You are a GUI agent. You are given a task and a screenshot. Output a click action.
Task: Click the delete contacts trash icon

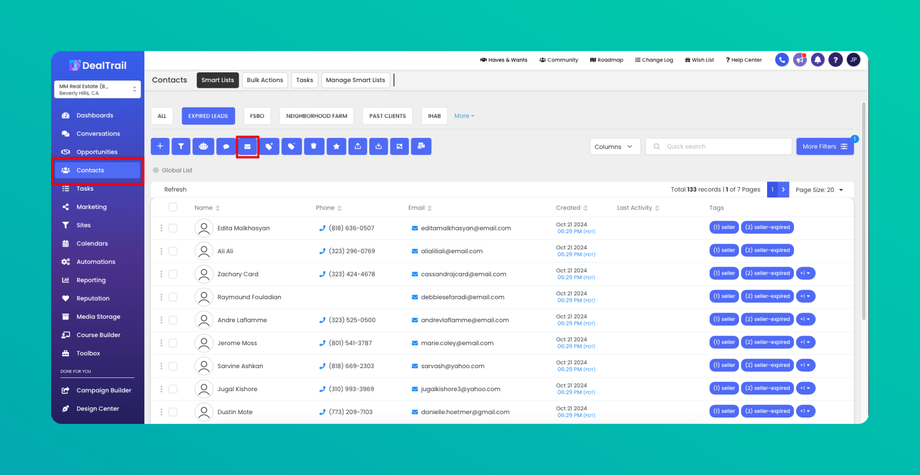pos(313,147)
